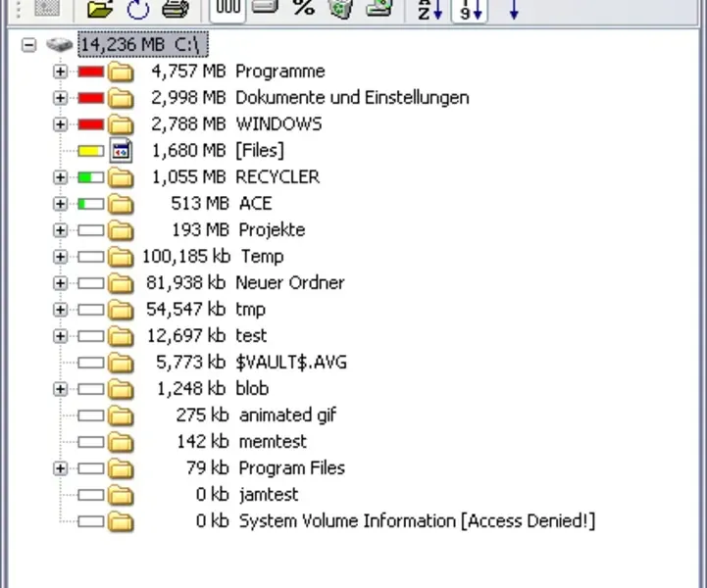Image resolution: width=707 pixels, height=588 pixels.
Task: Click the WINDOWS folder icon
Action: point(121,124)
